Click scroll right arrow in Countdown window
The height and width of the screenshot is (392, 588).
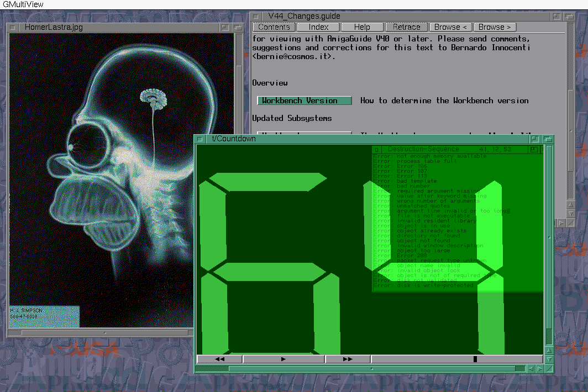540,369
